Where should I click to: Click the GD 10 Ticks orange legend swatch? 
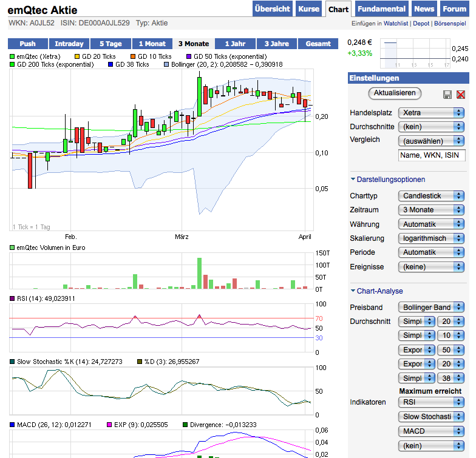pos(133,56)
